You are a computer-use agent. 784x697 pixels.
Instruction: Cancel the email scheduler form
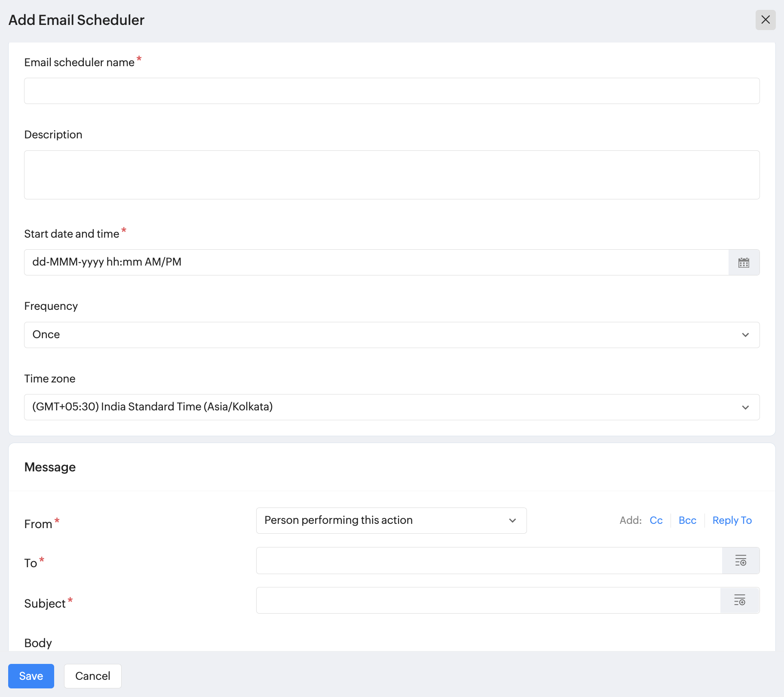[92, 676]
